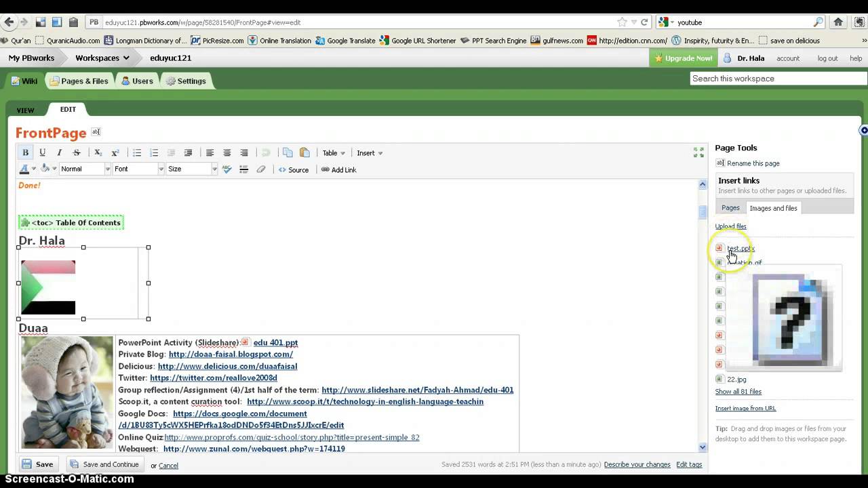Open My PBworks
This screenshot has width=868, height=488.
(x=31, y=58)
